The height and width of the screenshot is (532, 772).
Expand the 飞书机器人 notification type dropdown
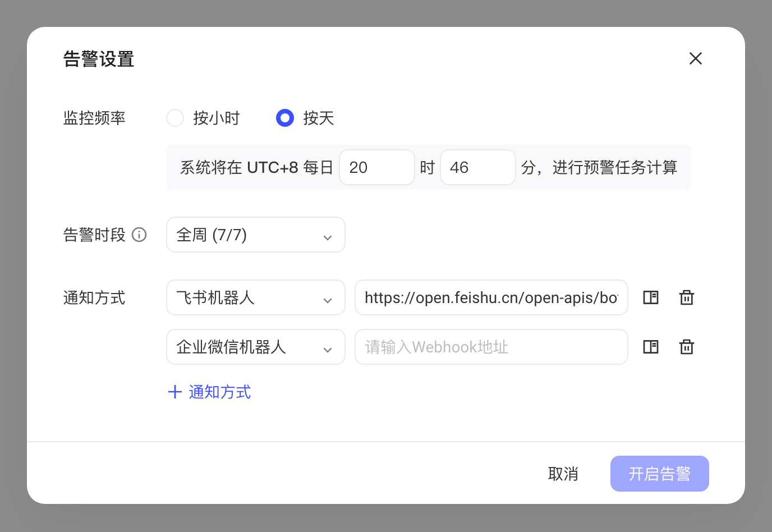point(256,297)
